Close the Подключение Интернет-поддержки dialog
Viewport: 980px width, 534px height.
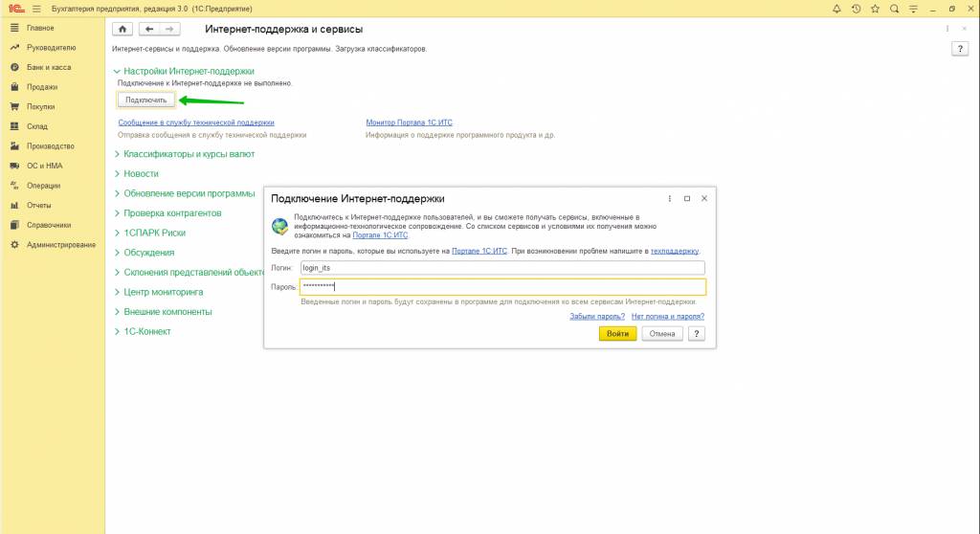click(704, 198)
